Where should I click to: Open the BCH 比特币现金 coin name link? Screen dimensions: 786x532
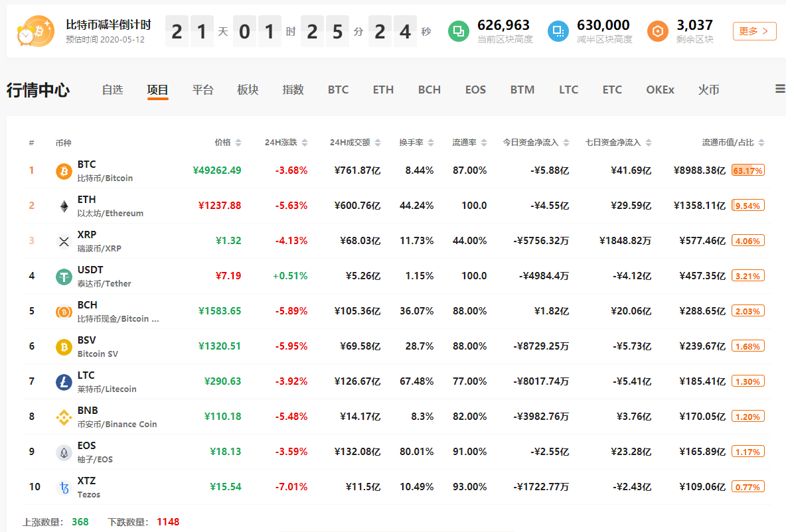pos(118,311)
